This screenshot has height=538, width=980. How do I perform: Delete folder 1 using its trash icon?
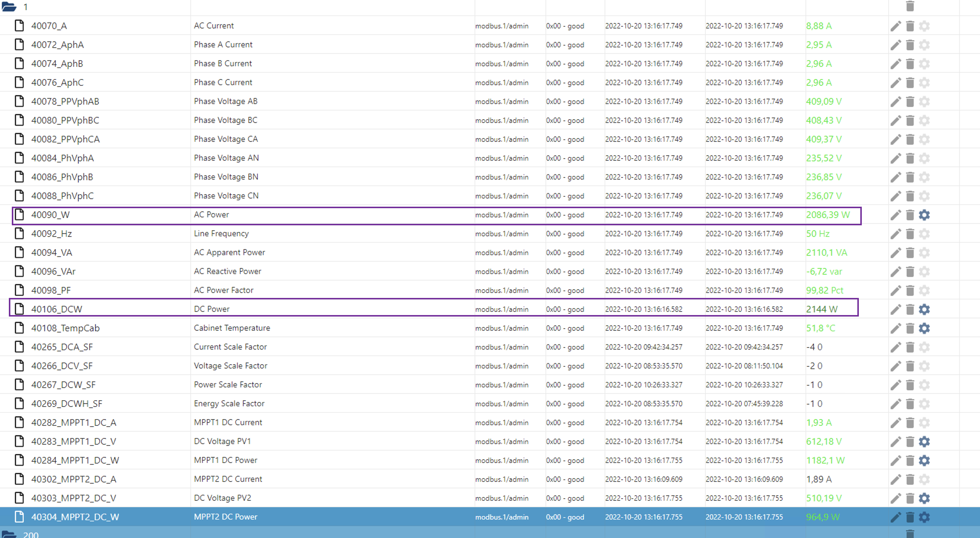point(910,6)
